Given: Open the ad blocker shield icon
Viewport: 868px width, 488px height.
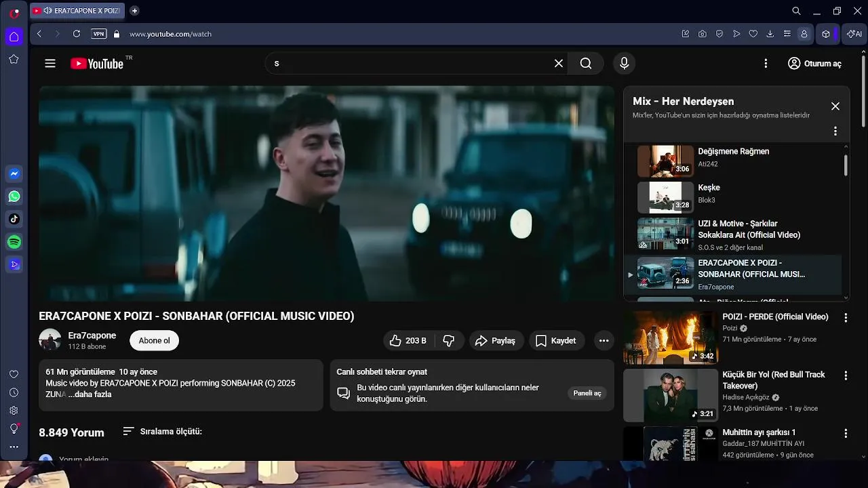Looking at the screenshot, I should [719, 34].
